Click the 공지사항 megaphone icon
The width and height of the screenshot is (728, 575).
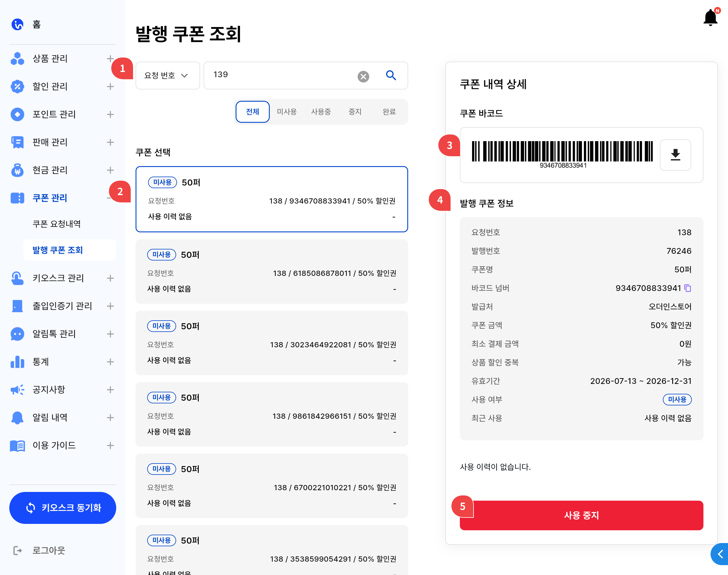click(17, 390)
